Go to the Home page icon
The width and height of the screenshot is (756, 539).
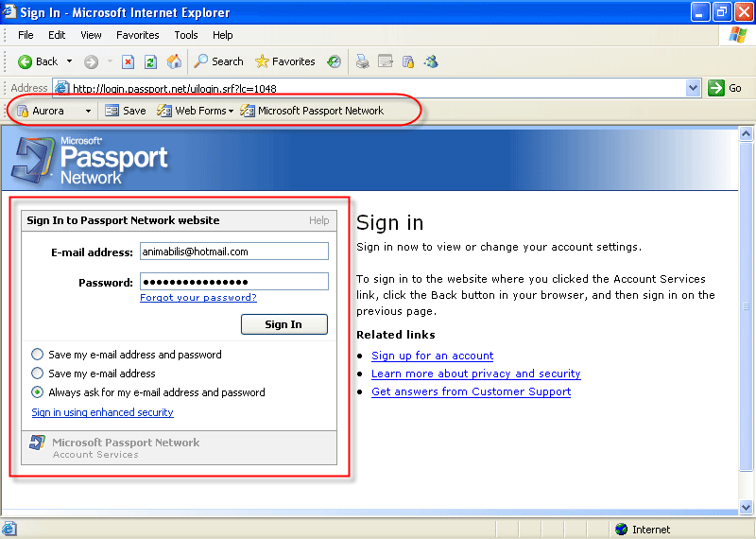click(174, 61)
